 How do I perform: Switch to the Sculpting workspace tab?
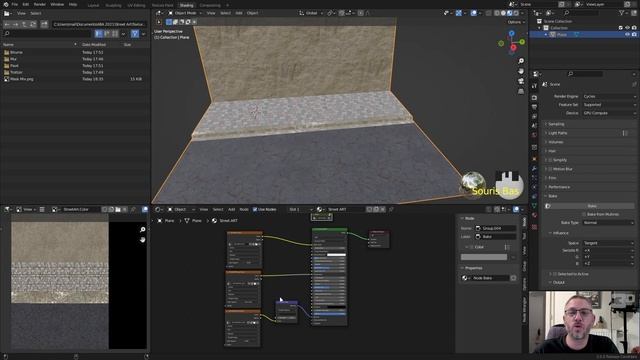tap(113, 5)
